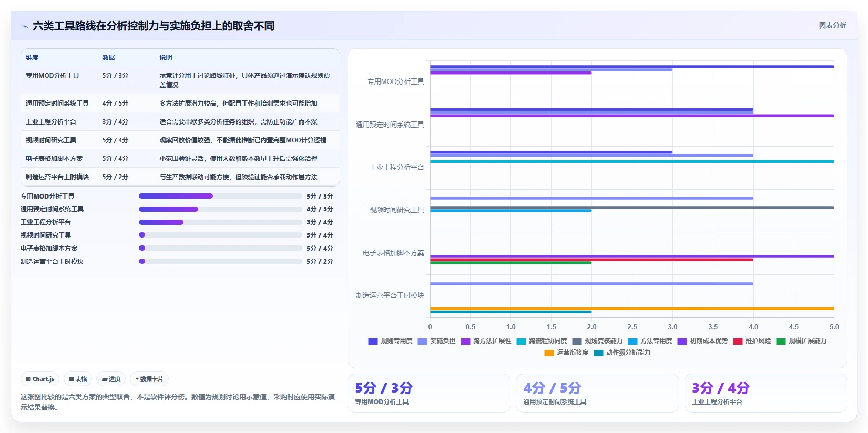Screen dimensions: 868x433
Task: Select the 电子表格加脚本方案 table row name
Action: (x=54, y=159)
